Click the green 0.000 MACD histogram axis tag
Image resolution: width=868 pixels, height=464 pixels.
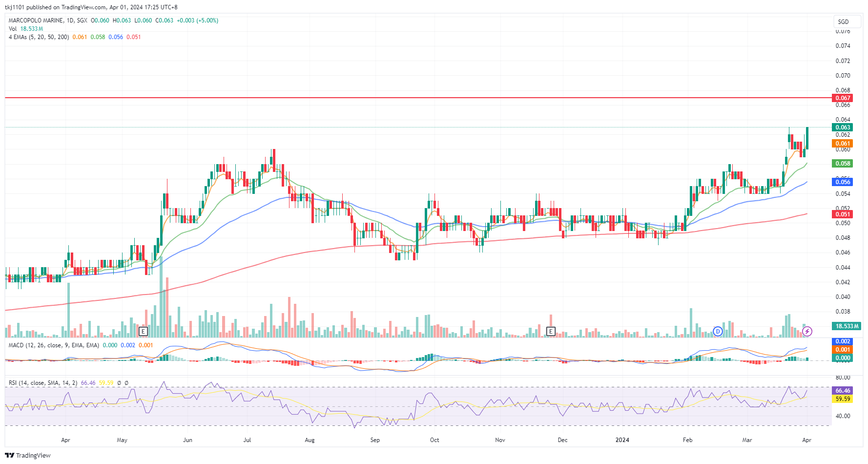click(843, 358)
